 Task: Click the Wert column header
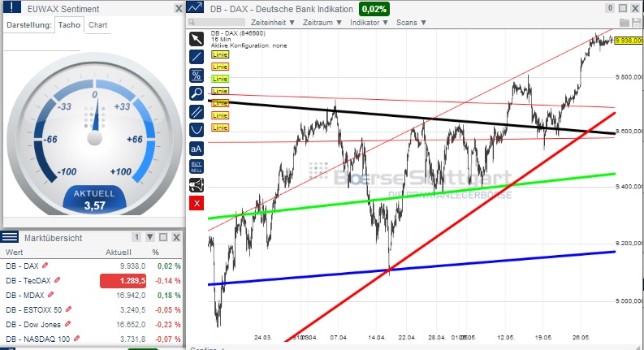[x=15, y=253]
